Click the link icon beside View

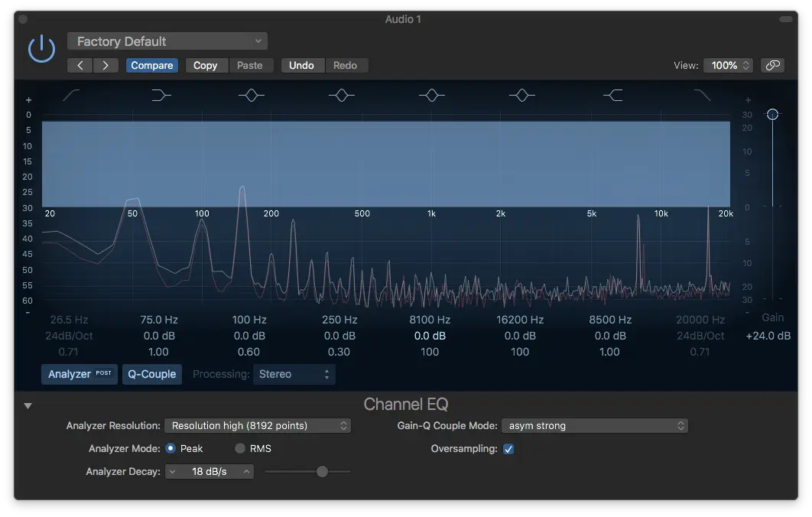tap(773, 65)
